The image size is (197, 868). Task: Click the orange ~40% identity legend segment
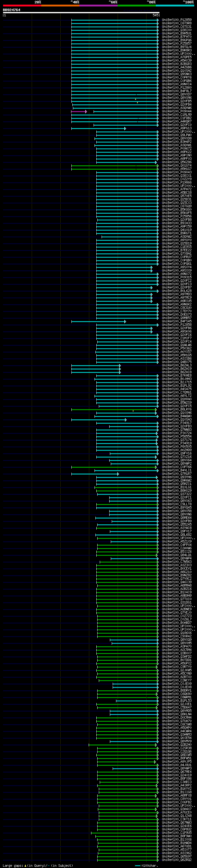pos(60,6)
